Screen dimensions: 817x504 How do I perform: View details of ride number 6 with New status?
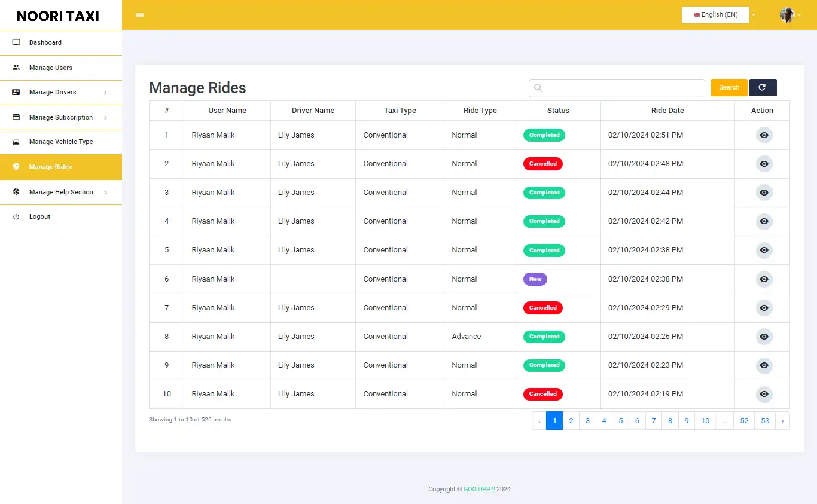click(764, 279)
